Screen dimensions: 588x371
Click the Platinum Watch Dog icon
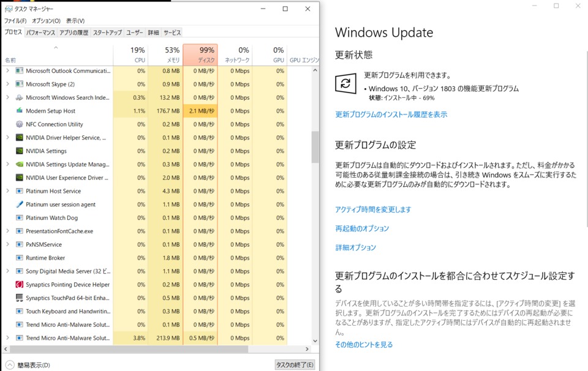[x=20, y=218]
